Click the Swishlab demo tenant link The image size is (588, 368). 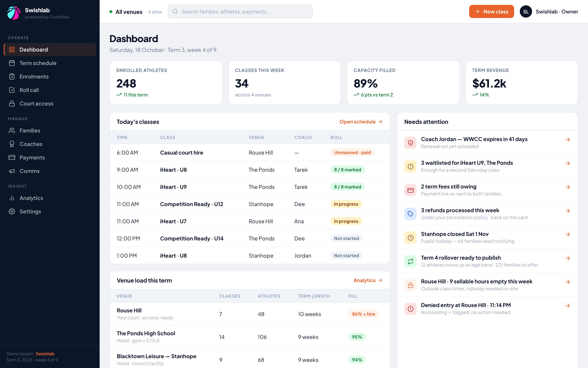click(45, 354)
